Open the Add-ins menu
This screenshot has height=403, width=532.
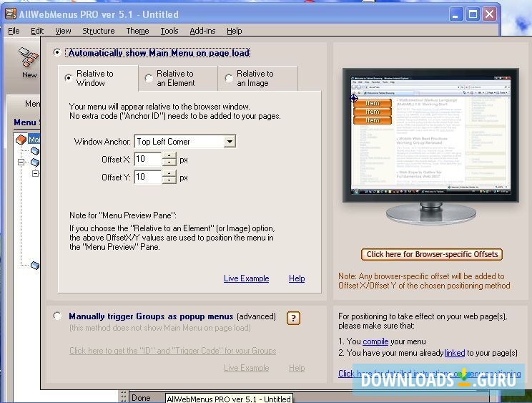tap(202, 31)
